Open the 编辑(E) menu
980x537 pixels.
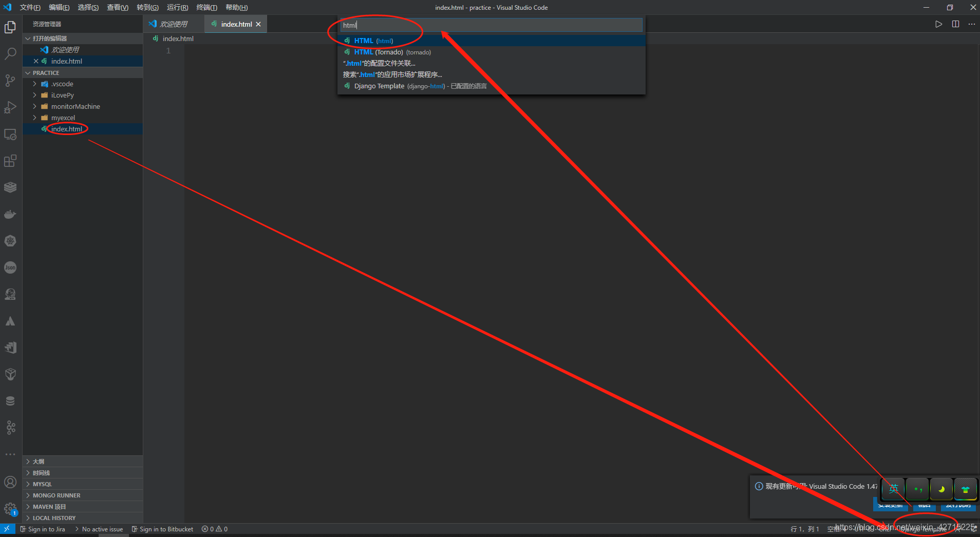click(x=59, y=7)
